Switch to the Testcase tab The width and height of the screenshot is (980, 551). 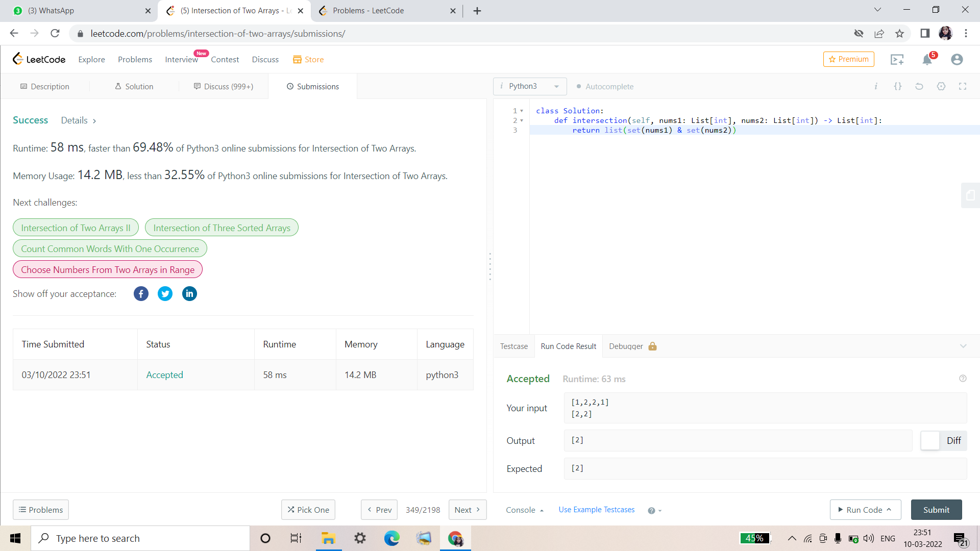tap(514, 346)
